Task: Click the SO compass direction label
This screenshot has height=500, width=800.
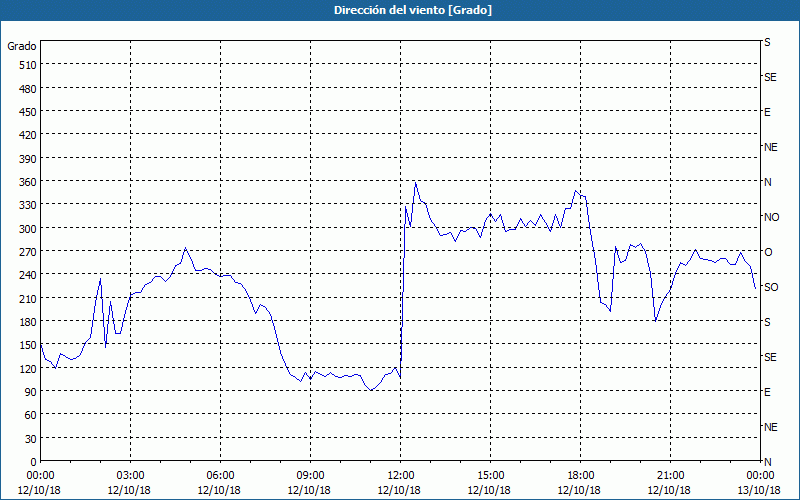Action: click(x=771, y=287)
